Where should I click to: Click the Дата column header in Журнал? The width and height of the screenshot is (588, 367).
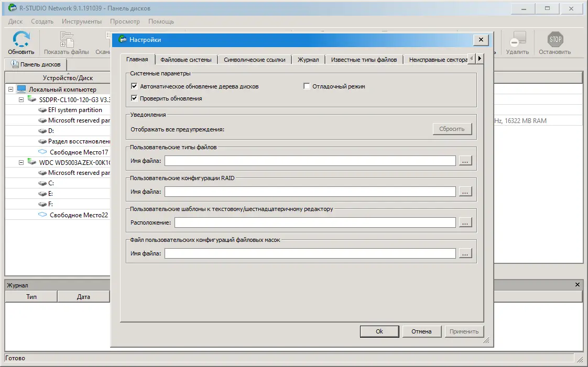(x=83, y=297)
